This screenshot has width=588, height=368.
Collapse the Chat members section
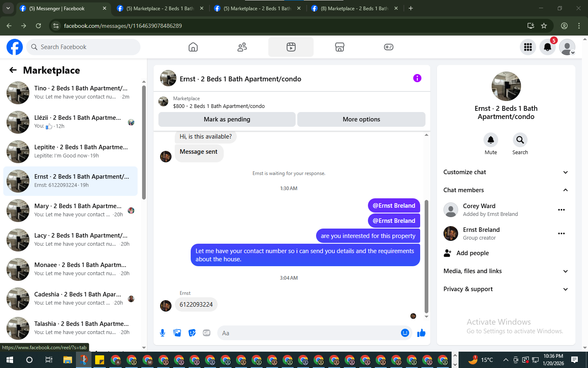506,190
